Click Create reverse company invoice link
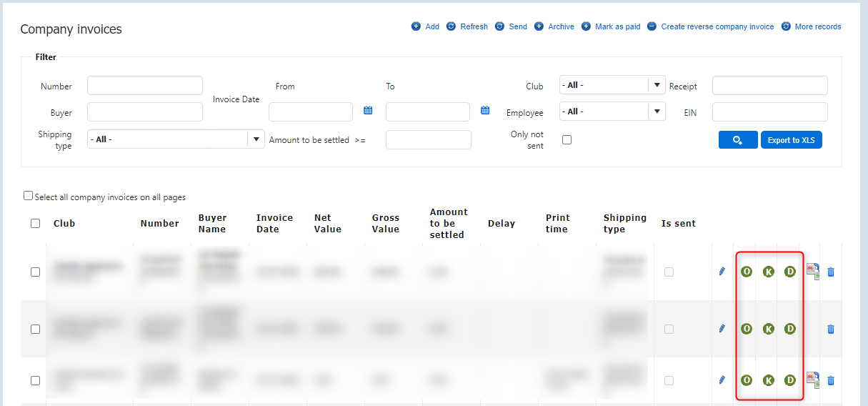The image size is (868, 406). click(710, 26)
